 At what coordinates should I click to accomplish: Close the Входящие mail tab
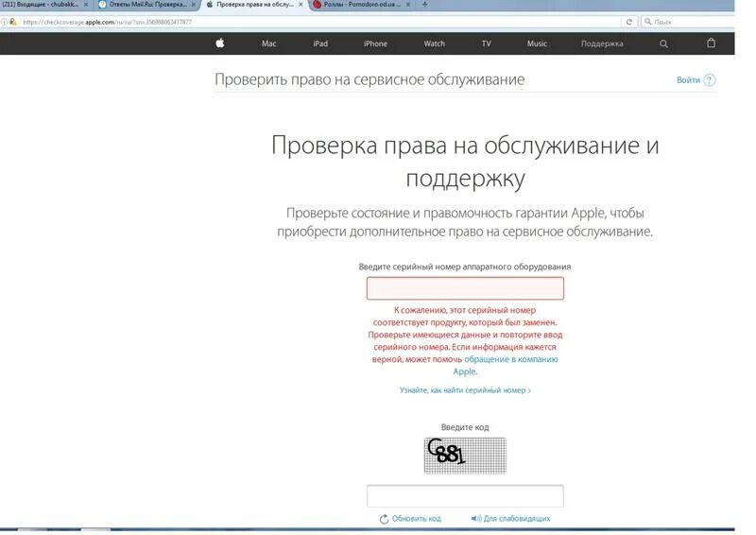(86, 5)
